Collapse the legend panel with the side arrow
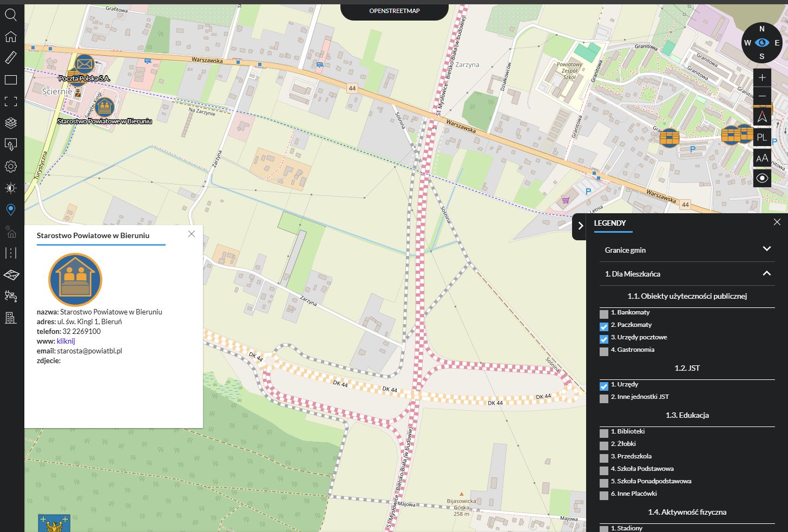788x532 pixels. (580, 226)
